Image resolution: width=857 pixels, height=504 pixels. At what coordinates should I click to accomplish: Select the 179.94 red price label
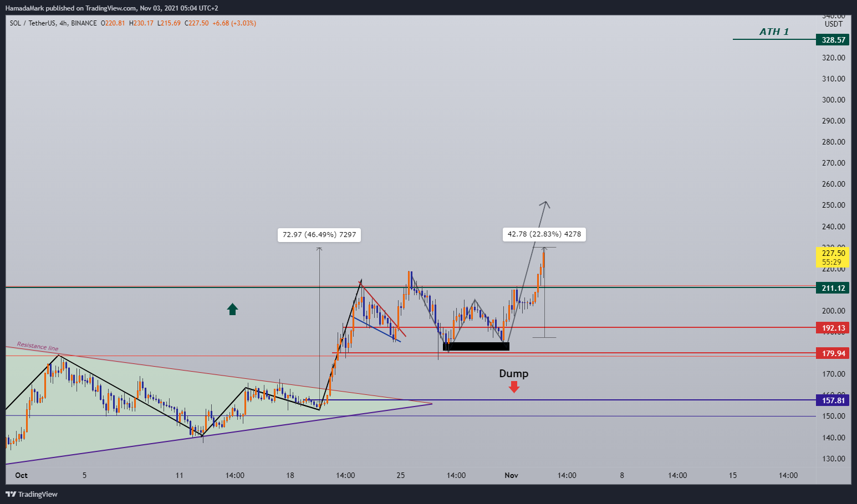pos(833,353)
